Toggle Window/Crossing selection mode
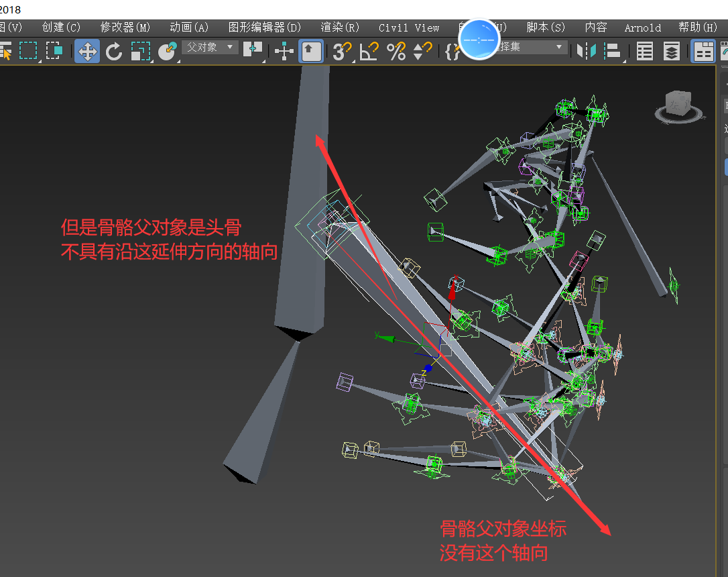This screenshot has width=728, height=577. 54,51
